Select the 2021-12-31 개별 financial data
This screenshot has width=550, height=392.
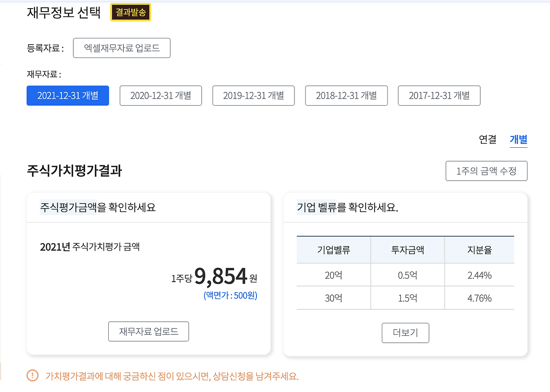pos(67,95)
